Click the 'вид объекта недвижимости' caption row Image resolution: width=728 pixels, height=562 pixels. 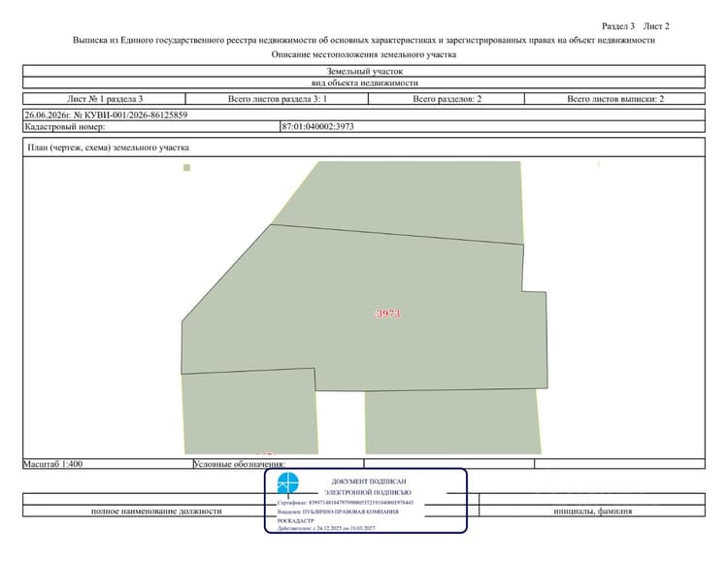[x=364, y=83]
